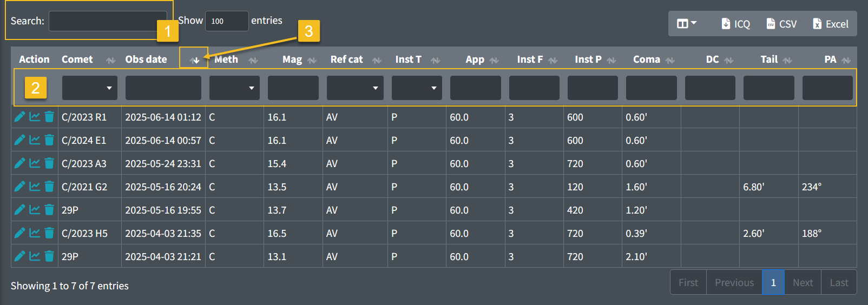The image size is (868, 305).
Task: Expand the Comet filter dropdown
Action: 90,88
